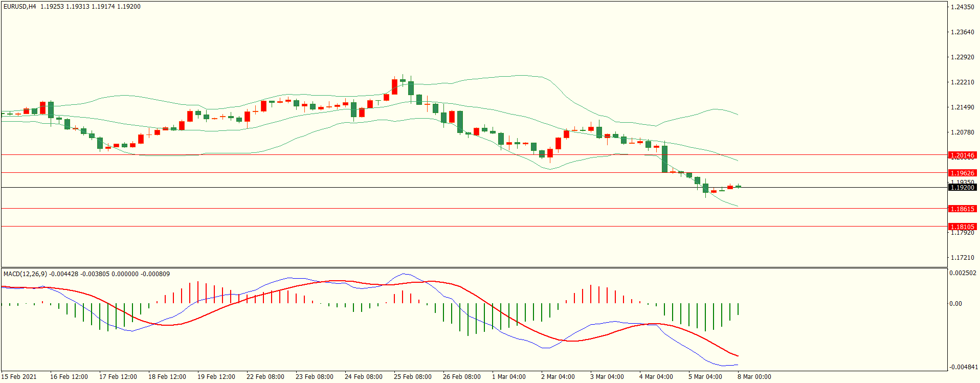Image resolution: width=980 pixels, height=383 pixels.
Task: Click the 0.00 MACD zero-level label
Action: point(955,304)
